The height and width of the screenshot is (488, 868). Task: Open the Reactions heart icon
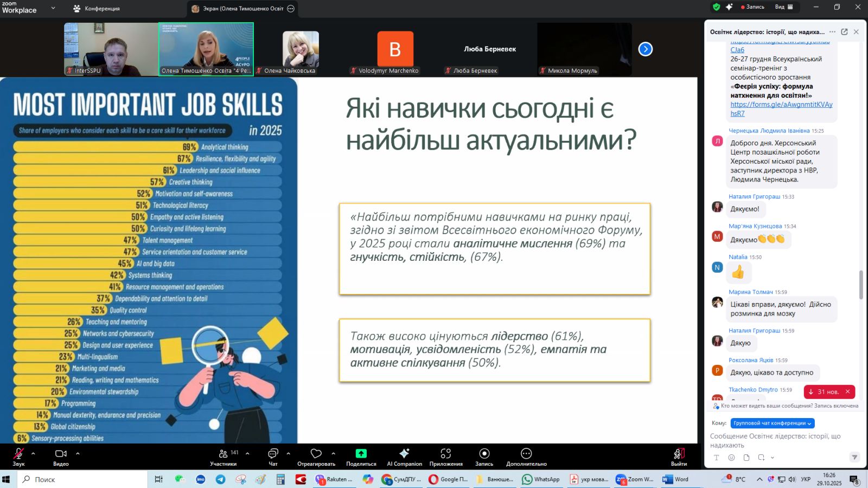pyautogui.click(x=316, y=454)
